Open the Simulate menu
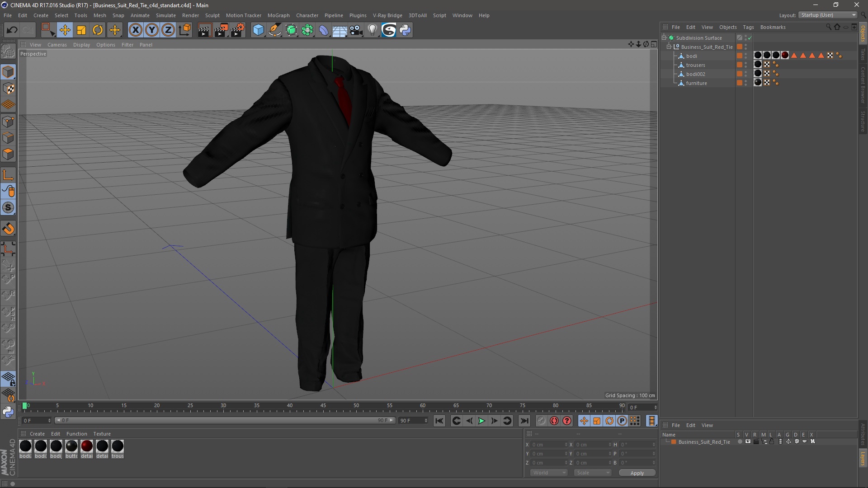This screenshot has height=488, width=868. 166,15
